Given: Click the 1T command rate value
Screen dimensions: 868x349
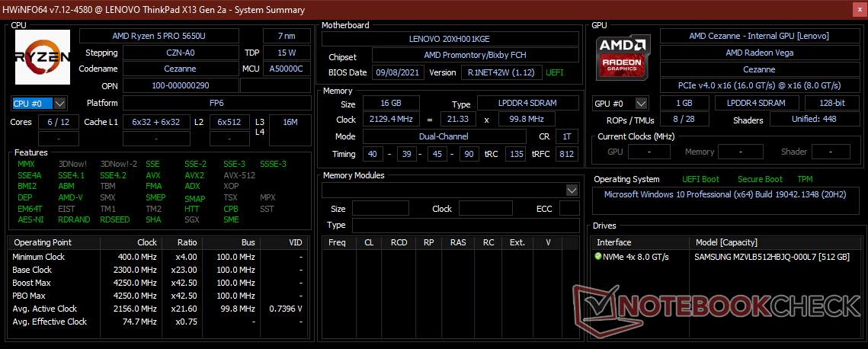Looking at the screenshot, I should (568, 136).
